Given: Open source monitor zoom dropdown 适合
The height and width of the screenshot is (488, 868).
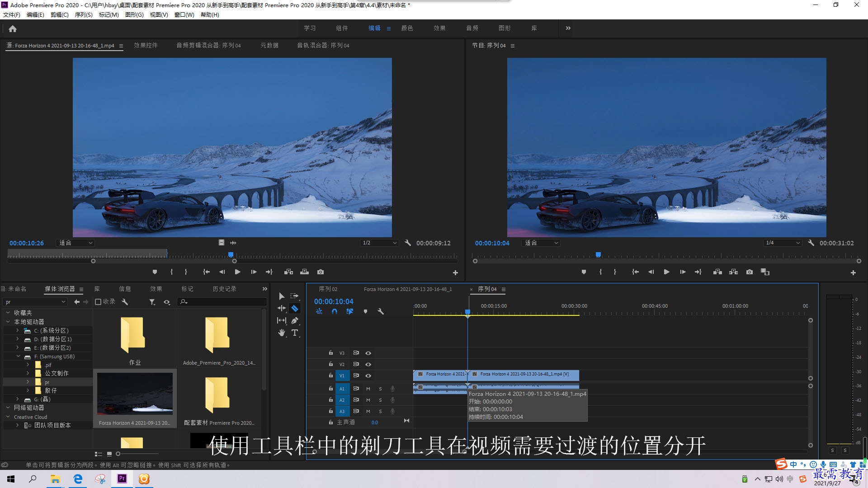Looking at the screenshot, I should pyautogui.click(x=75, y=243).
